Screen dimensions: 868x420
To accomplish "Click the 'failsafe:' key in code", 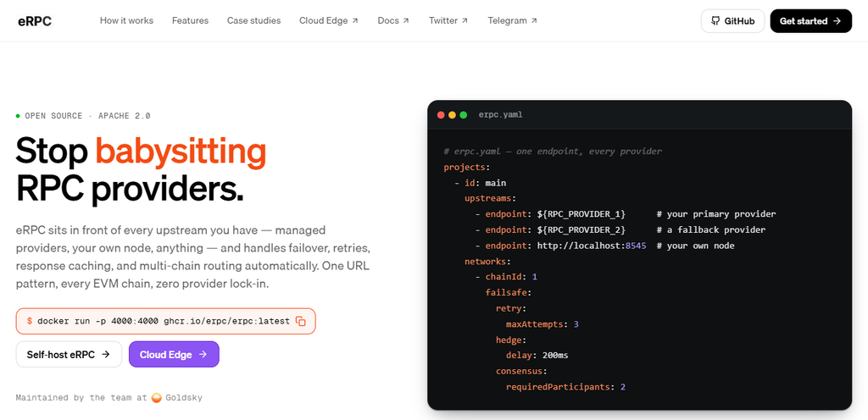I will [509, 292].
